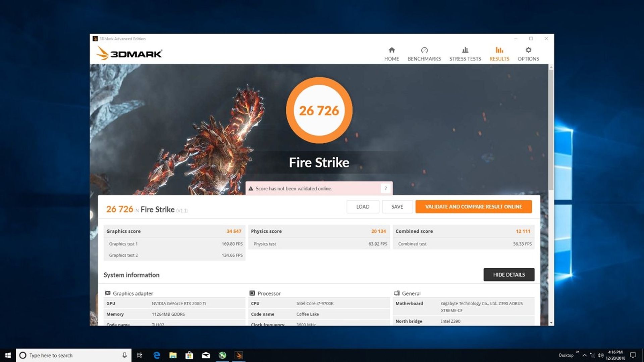The width and height of the screenshot is (644, 362).
Task: Click the SAVE button
Action: point(397,207)
